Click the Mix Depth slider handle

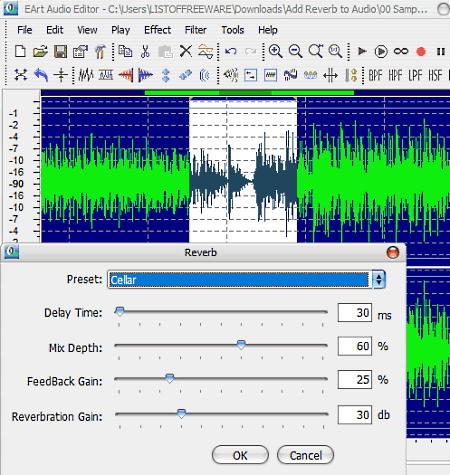tap(241, 345)
